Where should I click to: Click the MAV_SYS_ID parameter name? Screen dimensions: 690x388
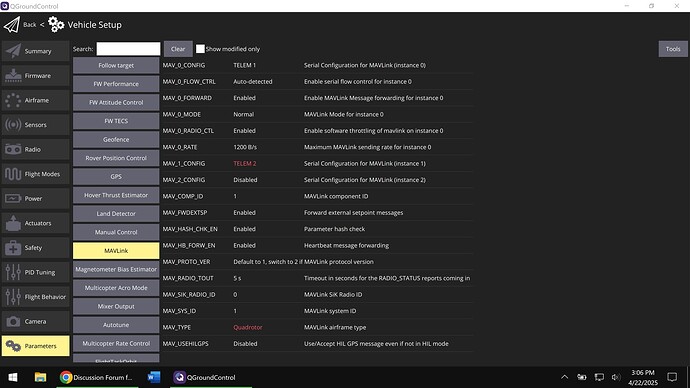pyautogui.click(x=180, y=311)
